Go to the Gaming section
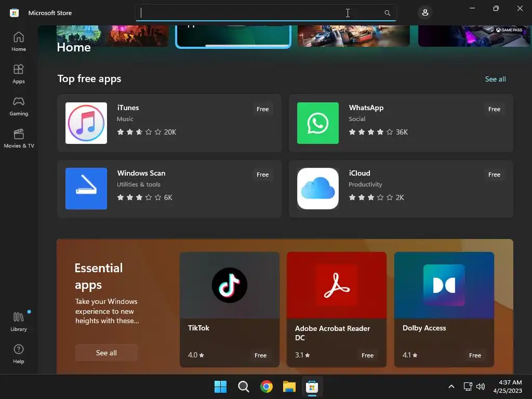Screen dimensions: 532x399 (x=19, y=106)
